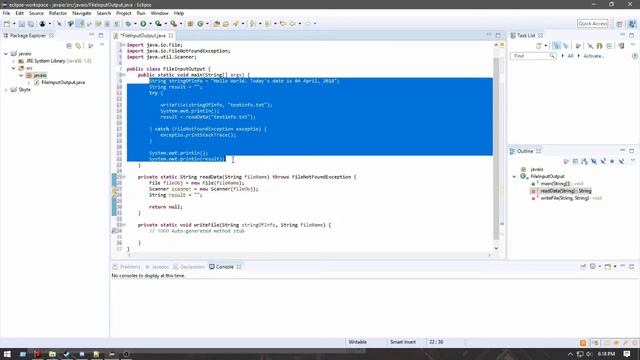Image resolution: width=640 pixels, height=360 pixels.
Task: Toggle Hide Local Types in the Outline toolbar
Action: pos(621,162)
